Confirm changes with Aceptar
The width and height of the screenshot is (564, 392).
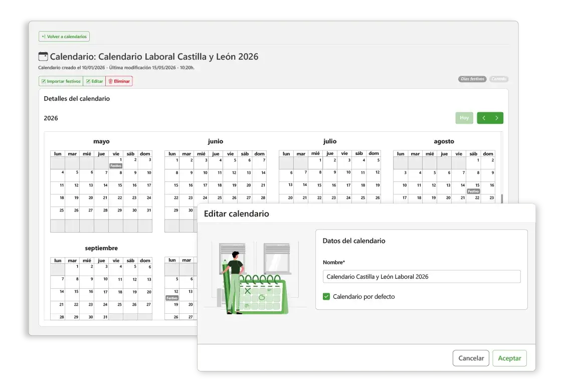tap(509, 358)
